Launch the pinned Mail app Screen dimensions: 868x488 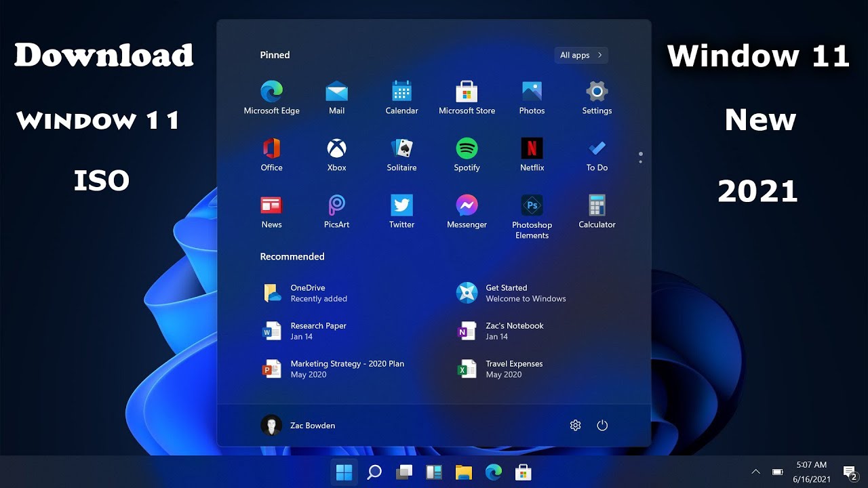(336, 98)
